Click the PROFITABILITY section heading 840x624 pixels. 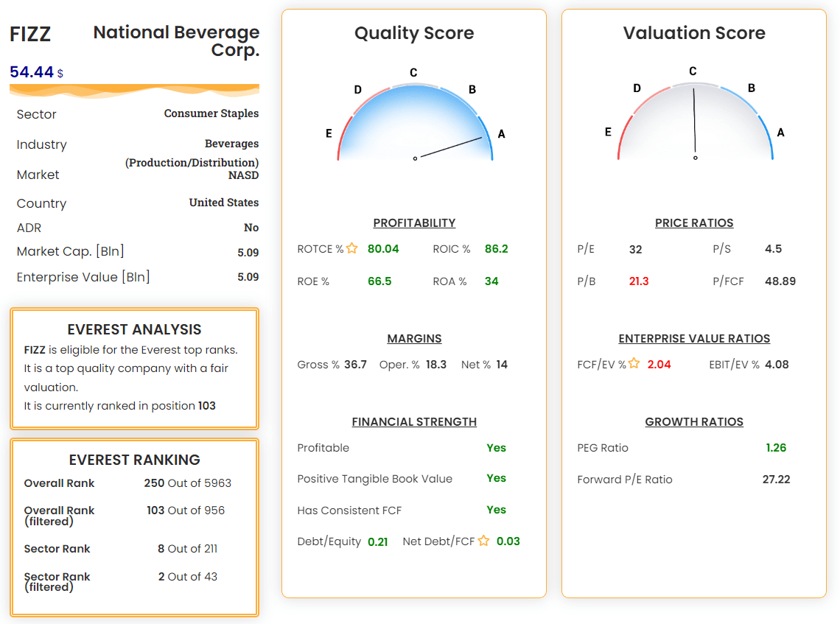(x=414, y=222)
